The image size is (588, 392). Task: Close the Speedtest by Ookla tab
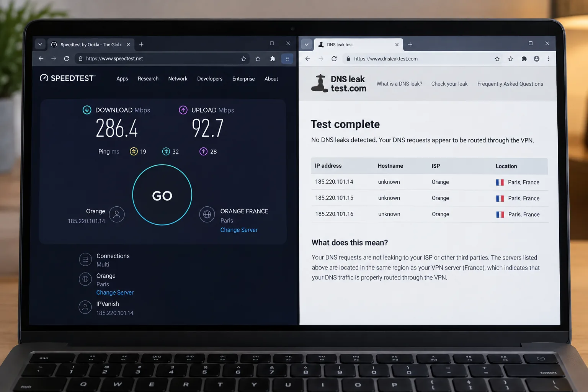(x=128, y=45)
